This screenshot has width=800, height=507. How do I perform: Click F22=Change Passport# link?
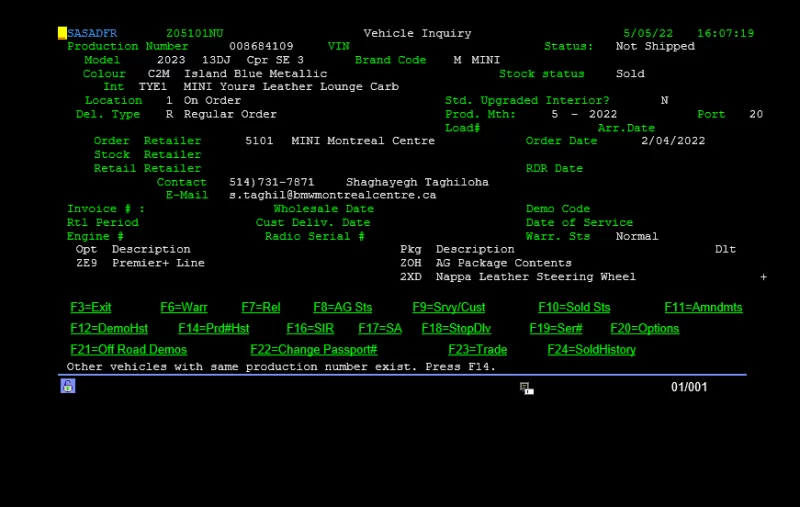[x=314, y=350]
